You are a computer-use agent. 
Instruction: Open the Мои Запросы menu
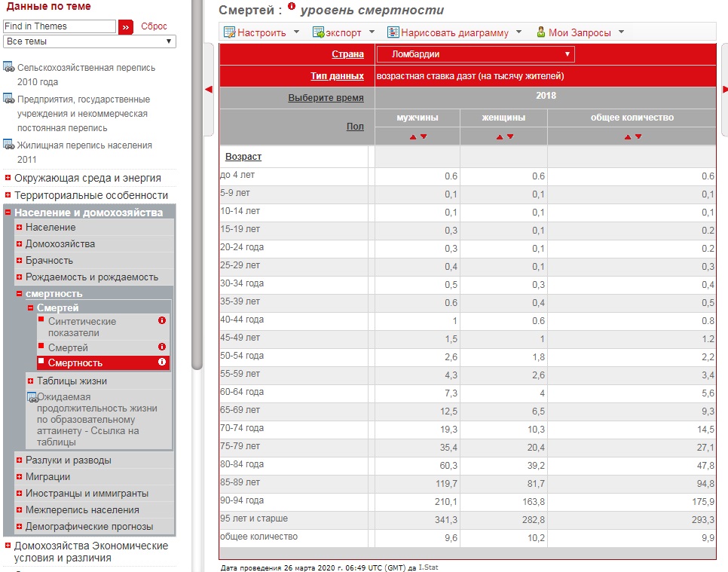click(621, 32)
